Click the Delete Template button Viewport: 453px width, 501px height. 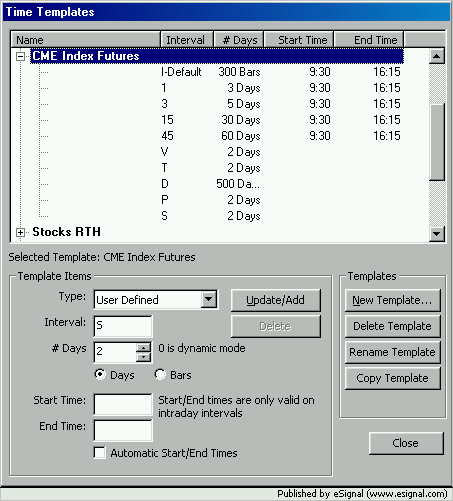[392, 326]
